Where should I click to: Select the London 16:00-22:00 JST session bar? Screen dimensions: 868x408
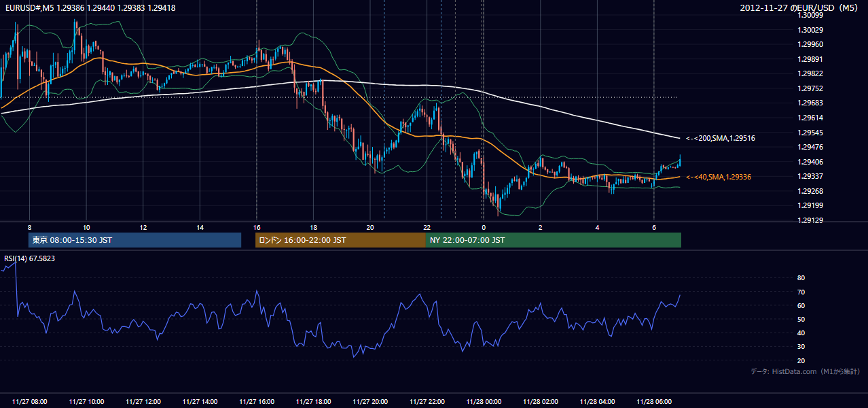click(340, 240)
